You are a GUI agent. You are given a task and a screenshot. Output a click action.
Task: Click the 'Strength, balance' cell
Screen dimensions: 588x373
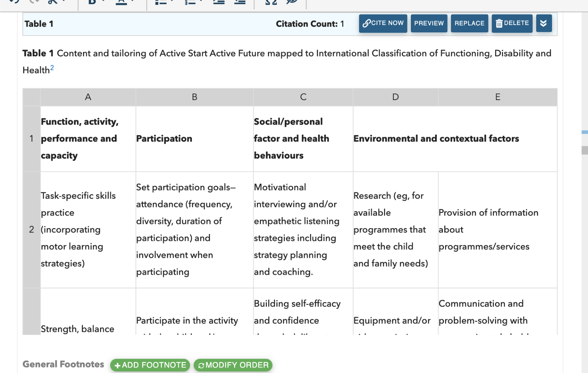88,312
